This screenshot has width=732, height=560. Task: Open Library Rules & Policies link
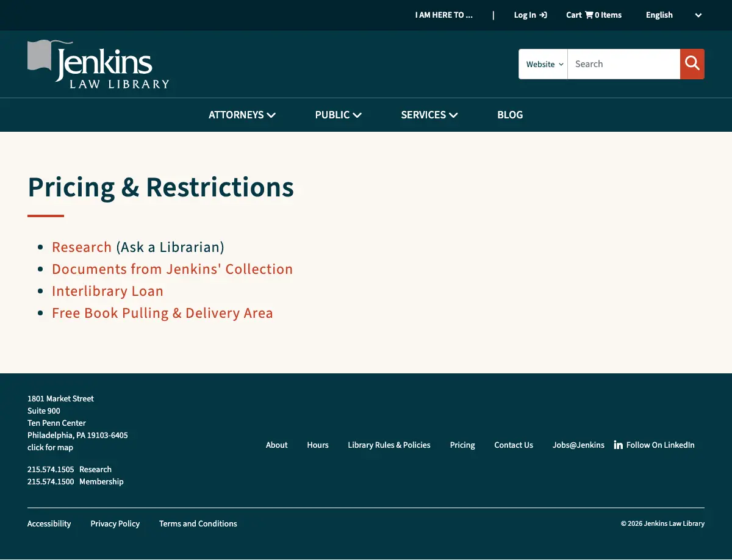coord(389,445)
